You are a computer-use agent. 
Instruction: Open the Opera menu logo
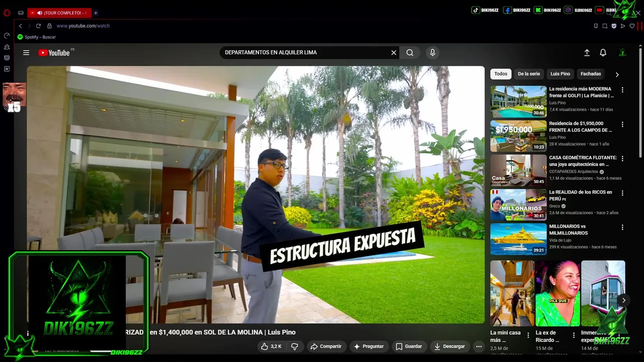point(7,13)
